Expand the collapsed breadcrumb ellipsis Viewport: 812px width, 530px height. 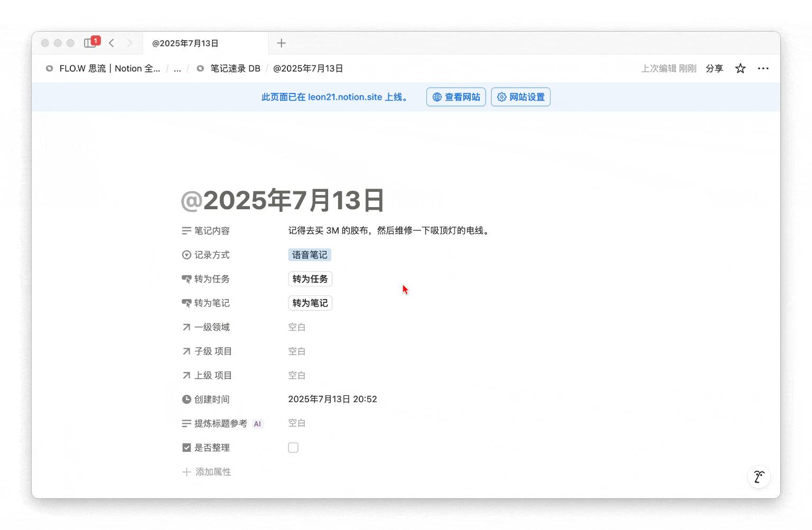(178, 69)
